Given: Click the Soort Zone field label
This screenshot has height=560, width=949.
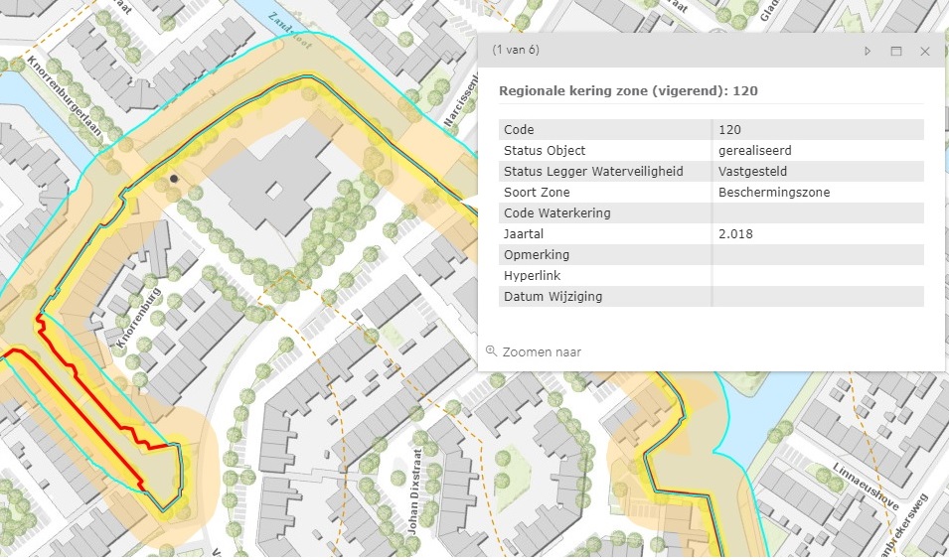Looking at the screenshot, I should click(x=537, y=193).
